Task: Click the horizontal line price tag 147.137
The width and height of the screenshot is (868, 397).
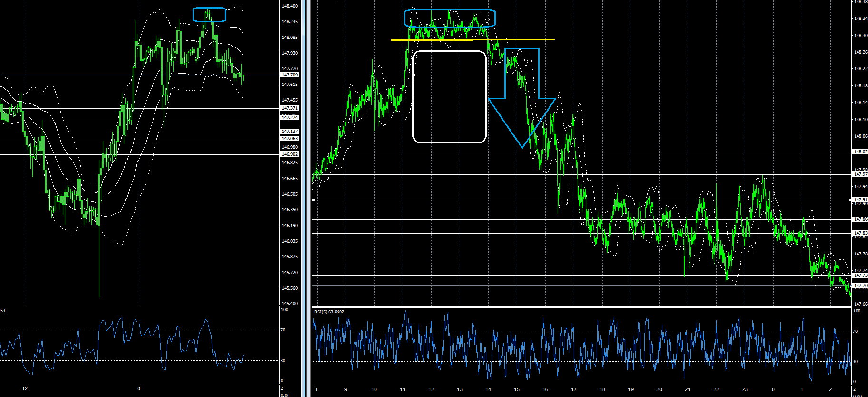Action: click(289, 132)
